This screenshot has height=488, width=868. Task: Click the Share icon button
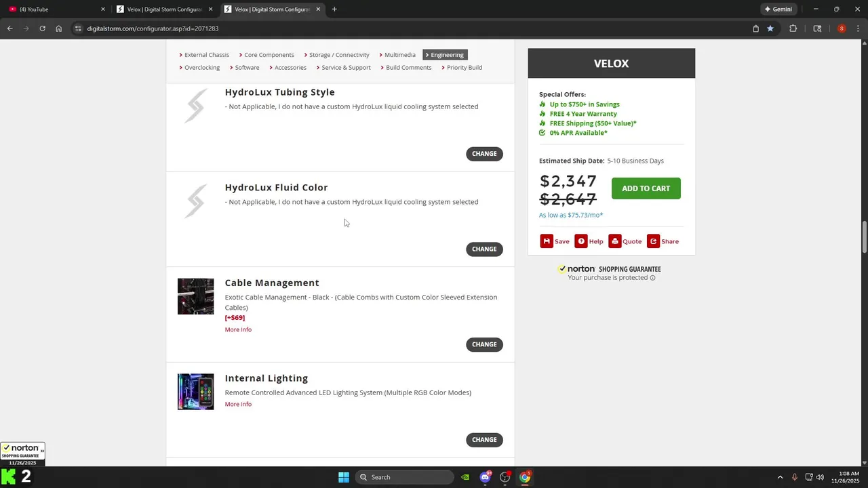click(x=653, y=241)
